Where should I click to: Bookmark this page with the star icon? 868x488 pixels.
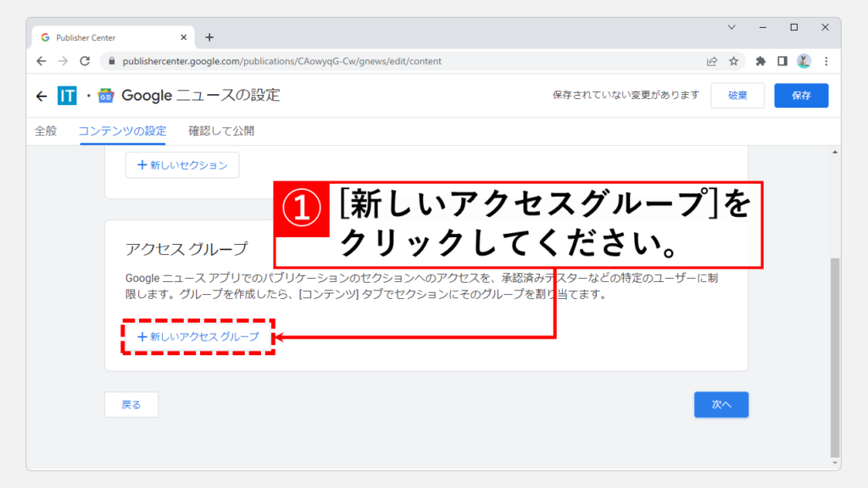coord(734,61)
